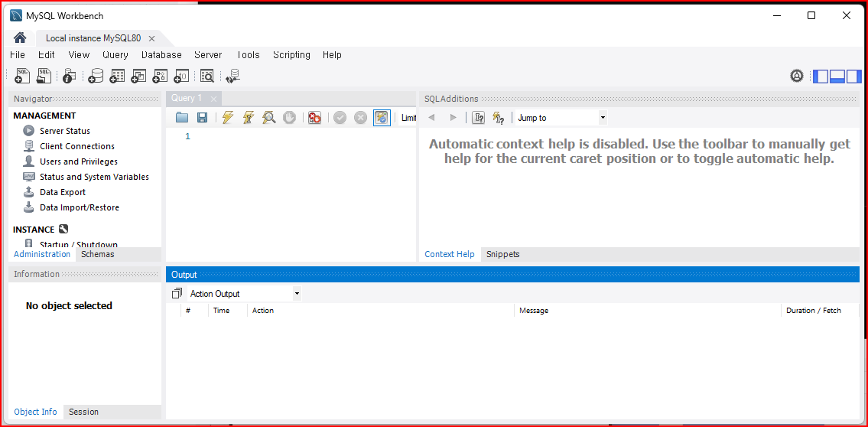This screenshot has width=868, height=427.
Task: Close the Local instance MySQL80 tab
Action: click(x=151, y=38)
